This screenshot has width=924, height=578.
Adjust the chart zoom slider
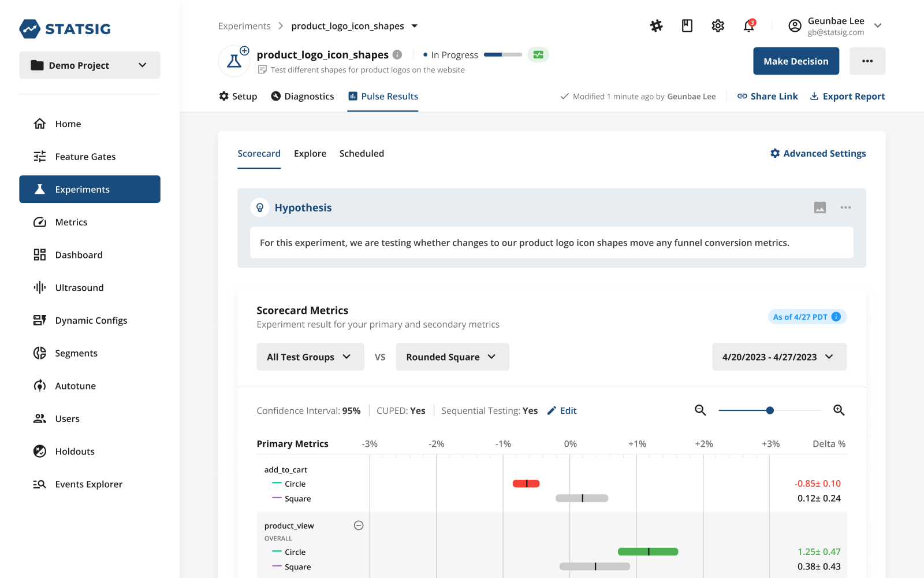[x=769, y=410]
